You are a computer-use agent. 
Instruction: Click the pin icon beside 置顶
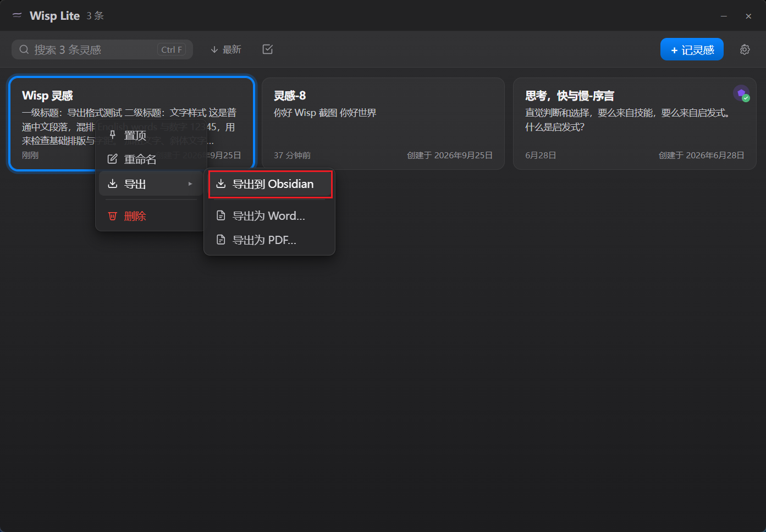click(x=113, y=135)
